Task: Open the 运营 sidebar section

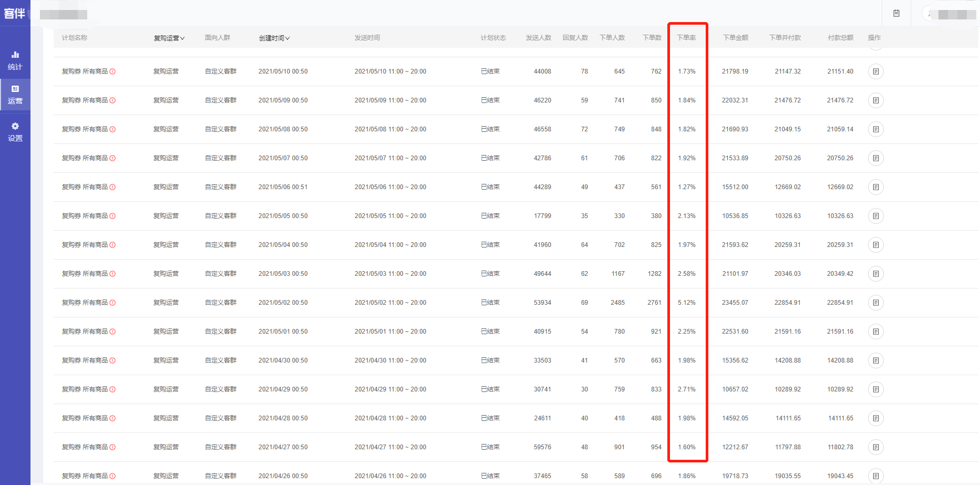Action: (15, 95)
